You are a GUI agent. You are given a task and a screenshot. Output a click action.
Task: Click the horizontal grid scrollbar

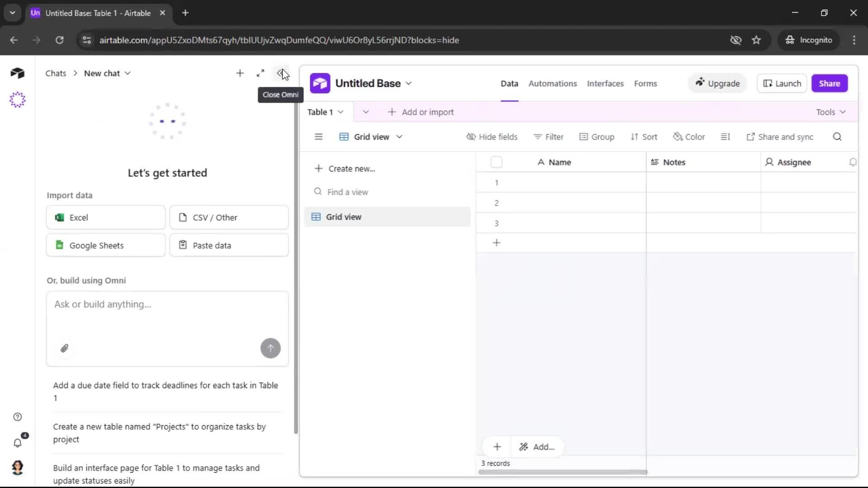tap(563, 472)
